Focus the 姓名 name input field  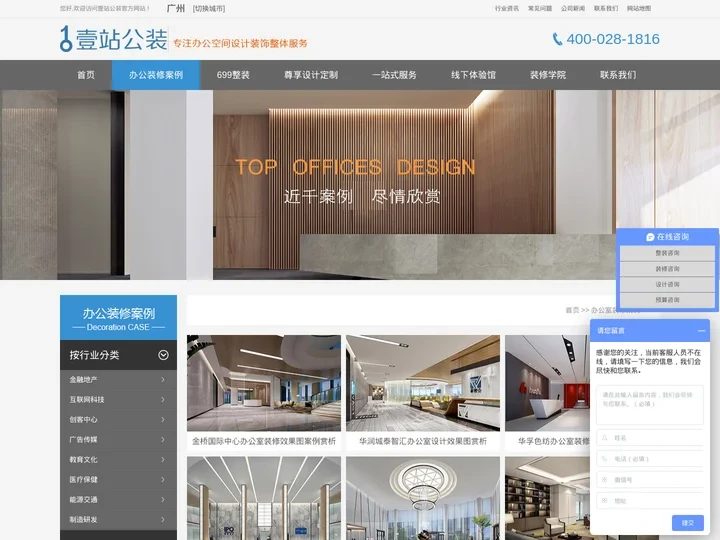pyautogui.click(x=650, y=438)
